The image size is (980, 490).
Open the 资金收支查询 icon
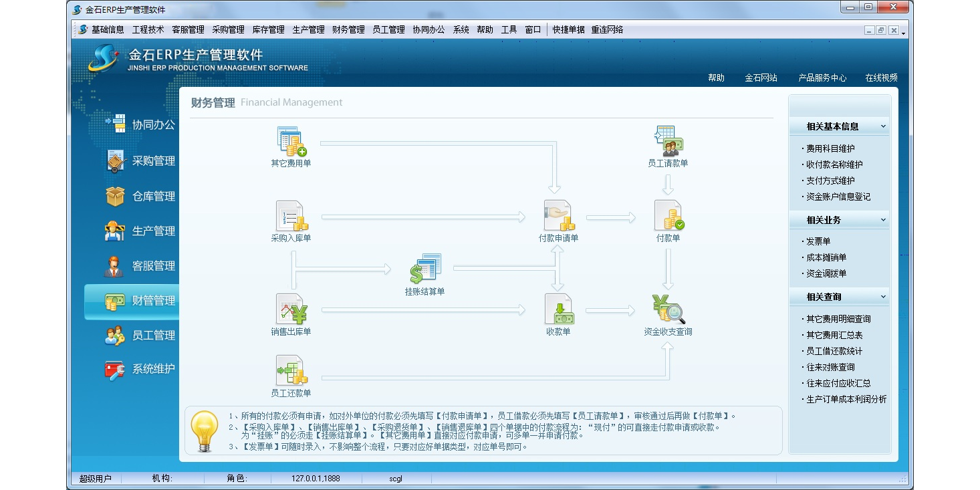click(x=668, y=310)
